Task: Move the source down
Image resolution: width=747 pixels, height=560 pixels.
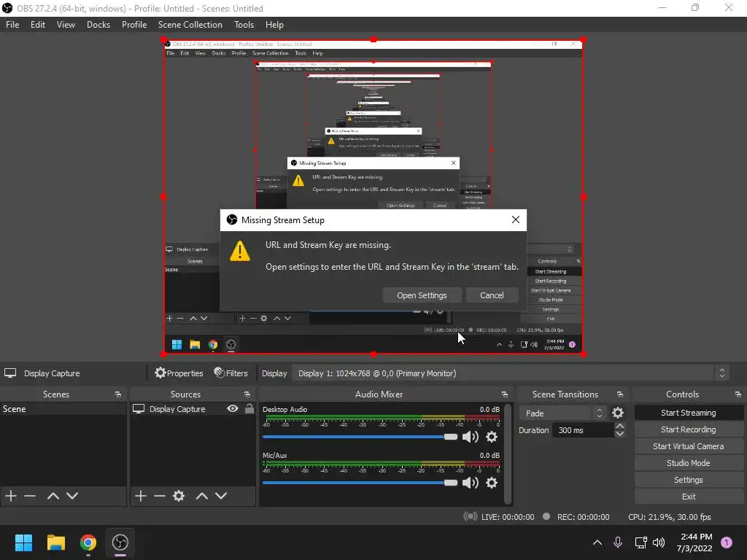Action: point(221,496)
